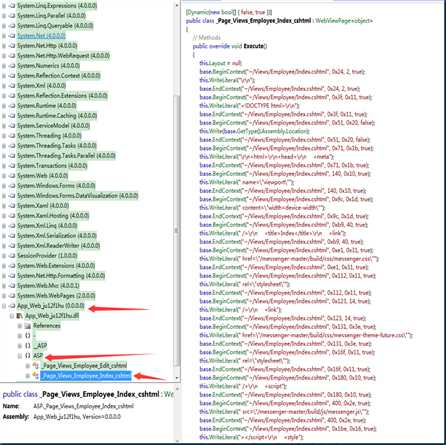Click the assembly icon beside System.Net.Http
The image size is (446, 445).
tap(12, 46)
